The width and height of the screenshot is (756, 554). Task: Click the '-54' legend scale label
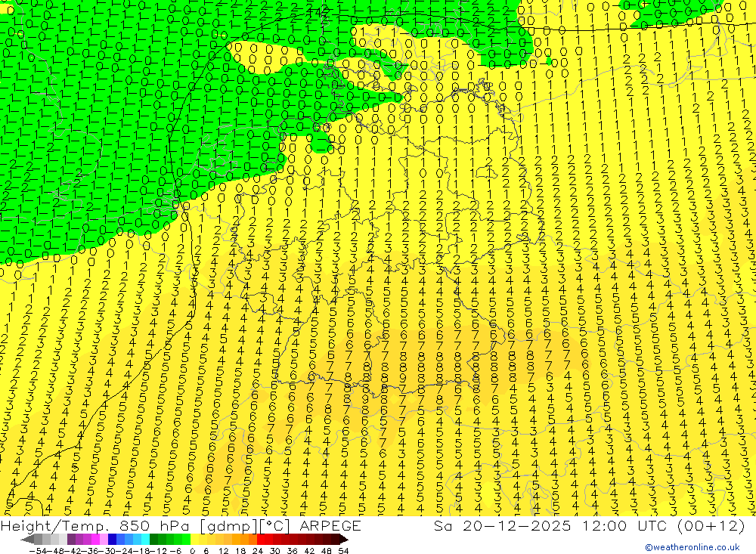(x=38, y=551)
